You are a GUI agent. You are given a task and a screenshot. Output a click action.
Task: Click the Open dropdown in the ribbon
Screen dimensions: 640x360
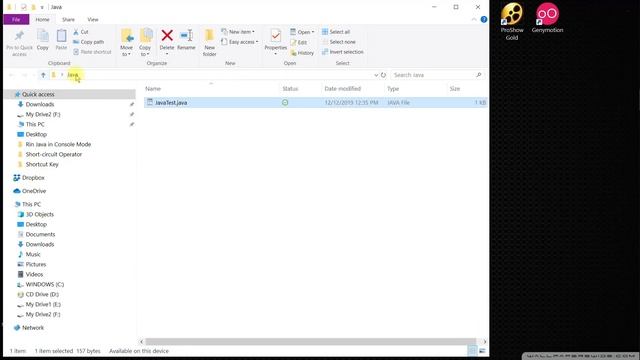(x=302, y=32)
